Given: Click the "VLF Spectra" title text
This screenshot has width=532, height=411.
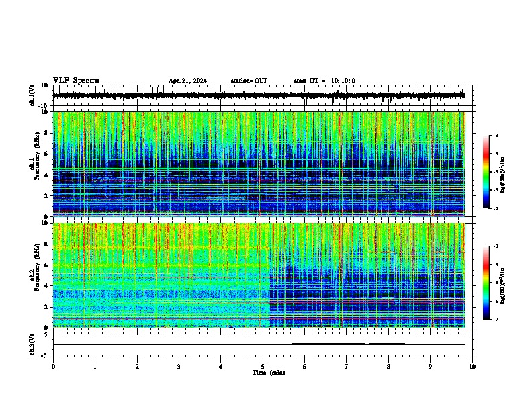Looking at the screenshot, I should coord(76,80).
